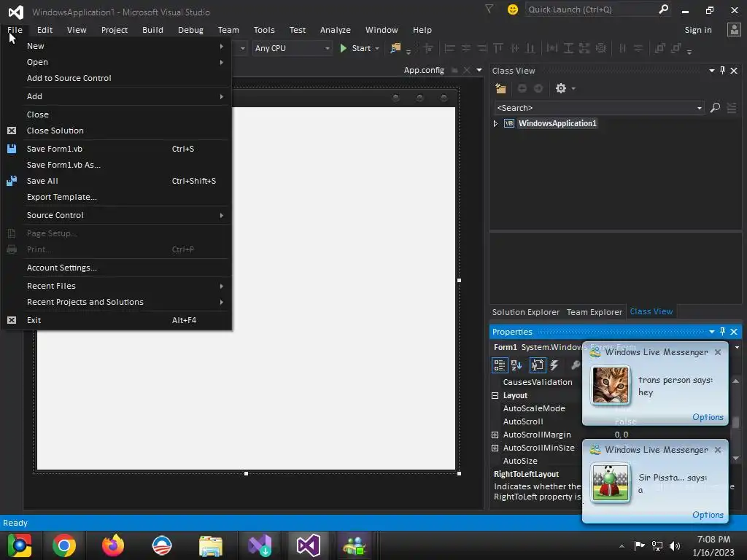Click the Visual Studio Installer taskbar icon

click(260, 545)
